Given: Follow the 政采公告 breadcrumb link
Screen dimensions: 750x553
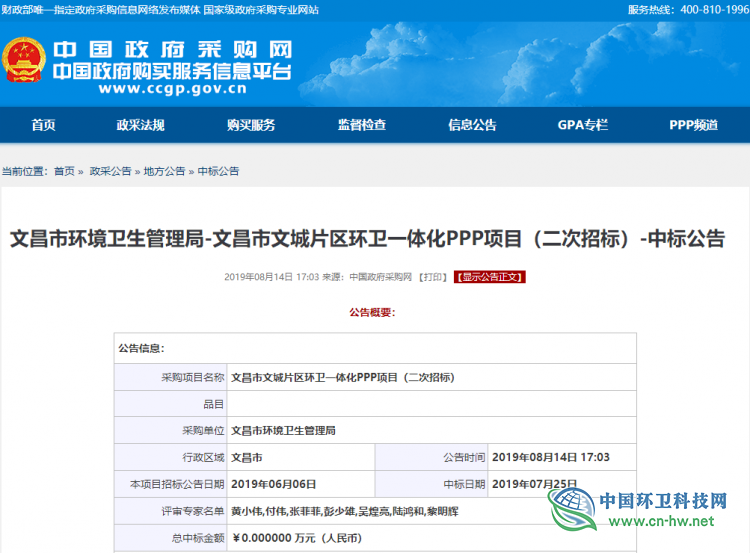Looking at the screenshot, I should (110, 171).
